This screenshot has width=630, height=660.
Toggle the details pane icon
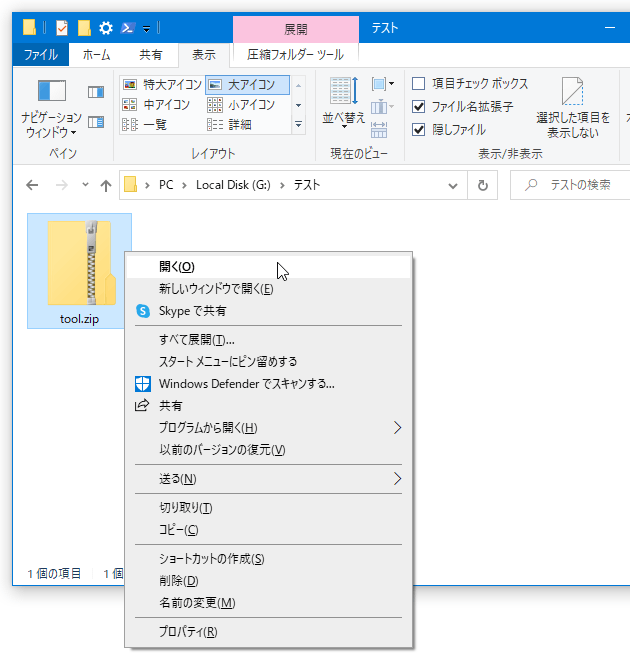[x=96, y=122]
